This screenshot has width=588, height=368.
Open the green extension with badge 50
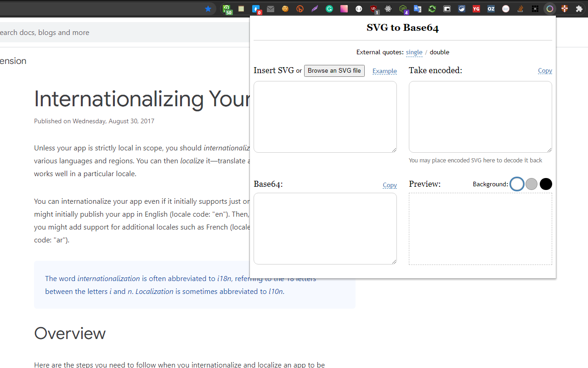[227, 9]
